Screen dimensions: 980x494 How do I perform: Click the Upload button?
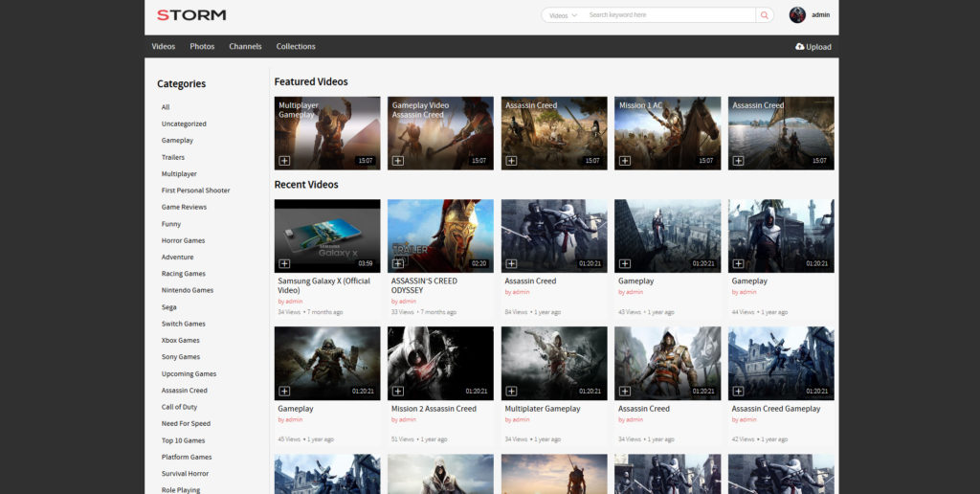[x=813, y=46]
